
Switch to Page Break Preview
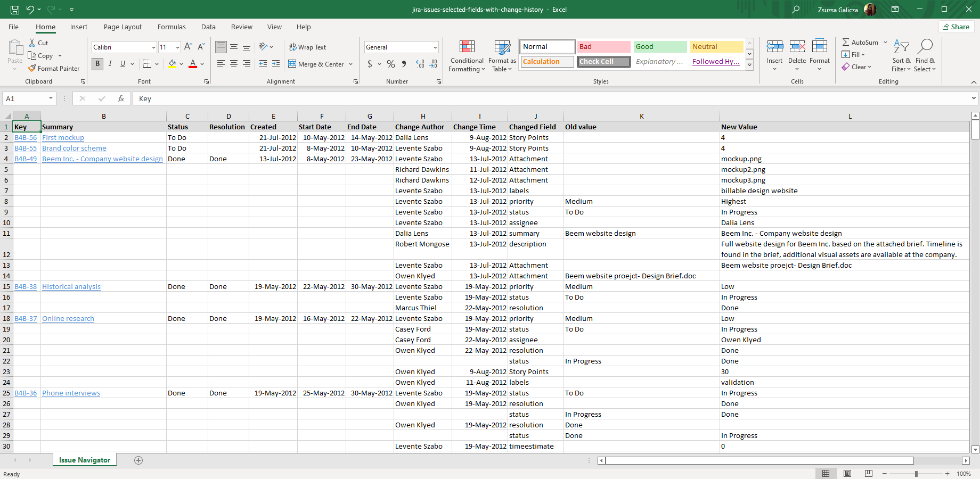click(869, 473)
